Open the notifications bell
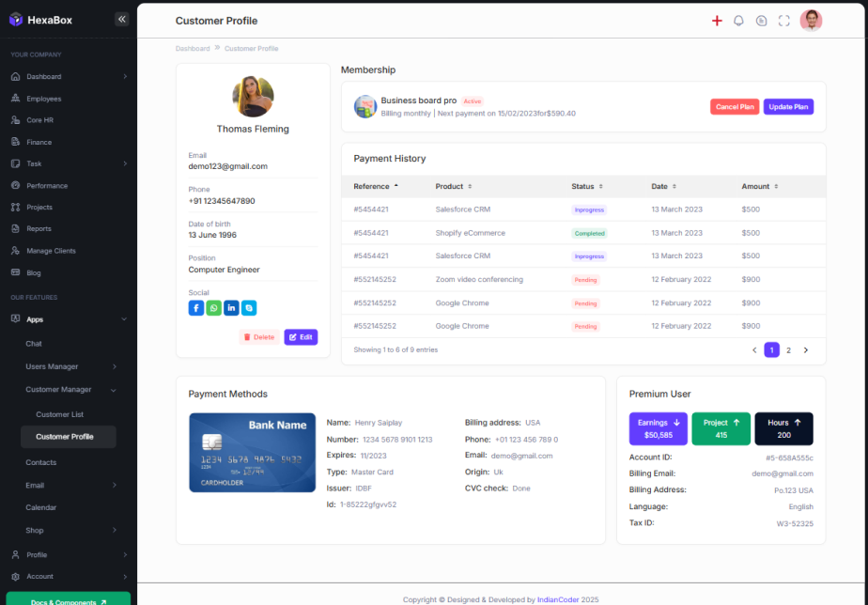The image size is (868, 605). point(738,21)
